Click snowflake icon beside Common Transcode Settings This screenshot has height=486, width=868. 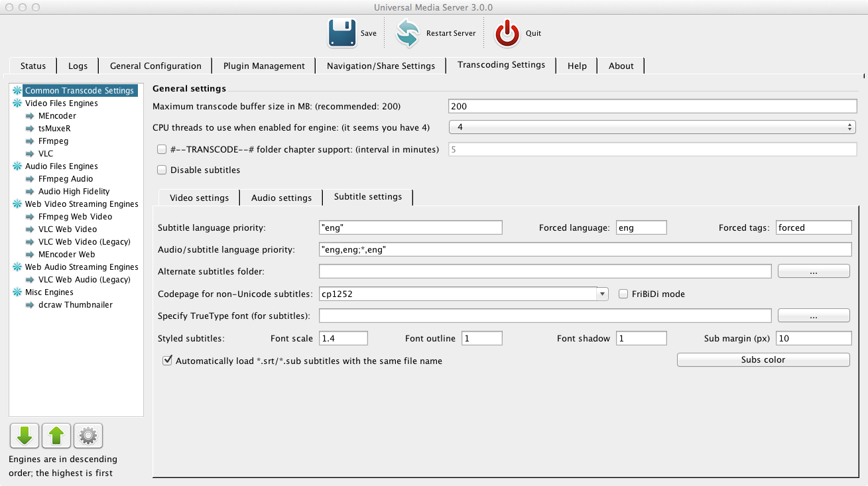pyautogui.click(x=17, y=91)
